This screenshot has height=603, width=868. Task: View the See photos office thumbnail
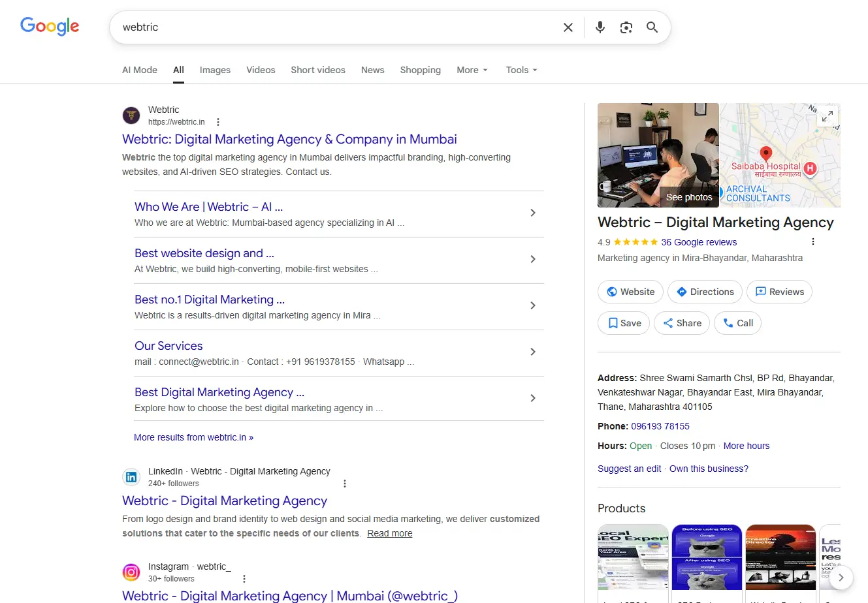tap(658, 155)
